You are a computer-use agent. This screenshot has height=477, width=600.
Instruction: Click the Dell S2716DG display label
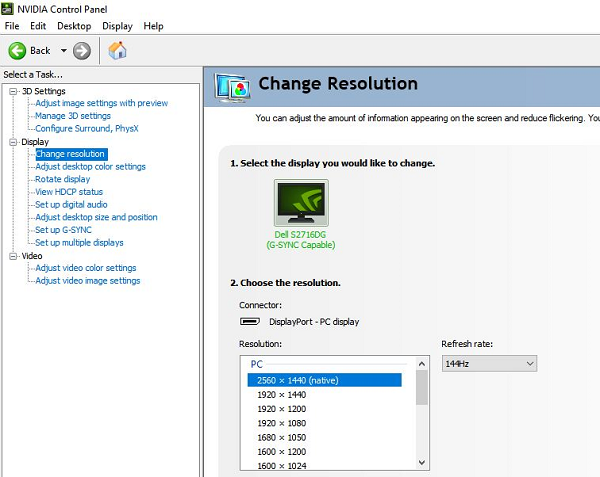(x=301, y=239)
